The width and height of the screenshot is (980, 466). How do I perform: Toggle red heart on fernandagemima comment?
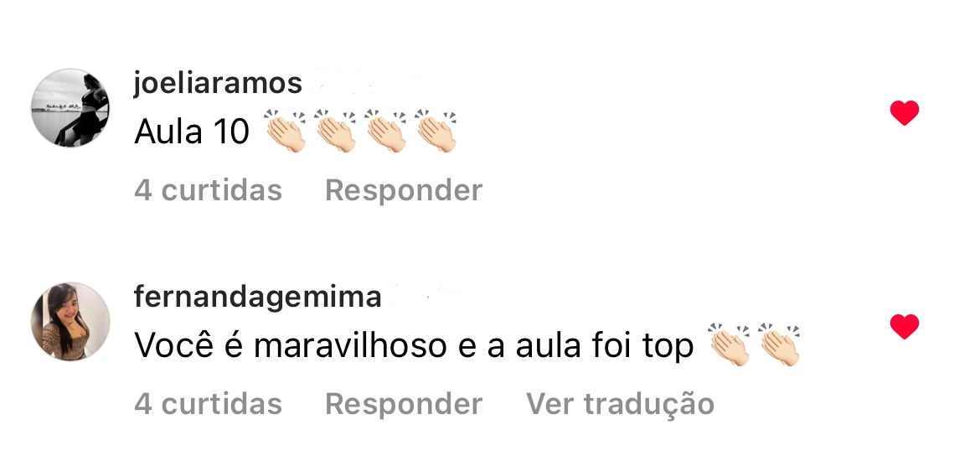coord(905,327)
